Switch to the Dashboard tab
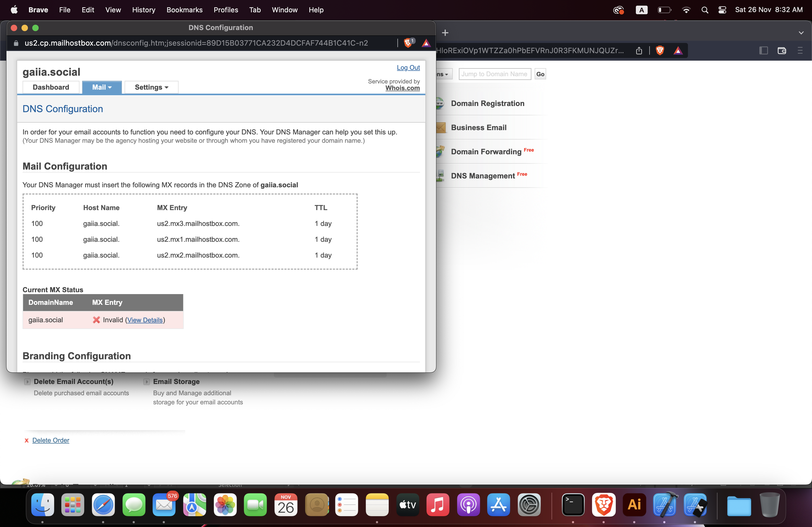This screenshot has width=812, height=527. pyautogui.click(x=51, y=87)
